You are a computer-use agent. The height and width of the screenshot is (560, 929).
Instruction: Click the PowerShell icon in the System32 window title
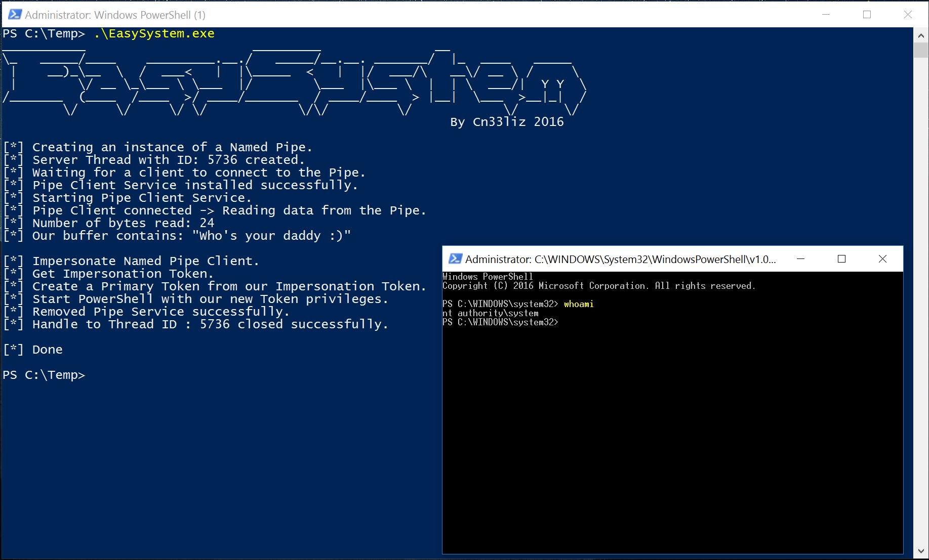(x=455, y=259)
